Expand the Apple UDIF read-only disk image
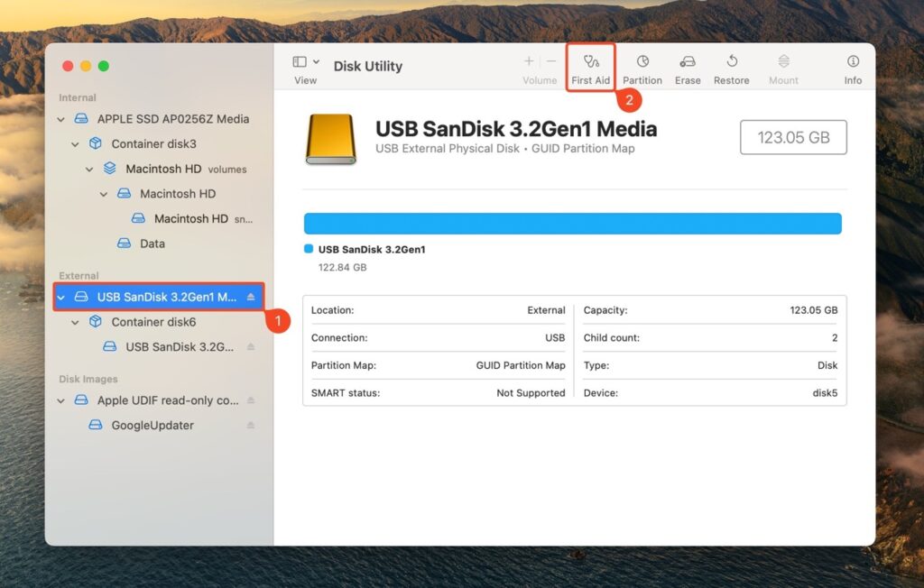This screenshot has width=924, height=588. 60,400
